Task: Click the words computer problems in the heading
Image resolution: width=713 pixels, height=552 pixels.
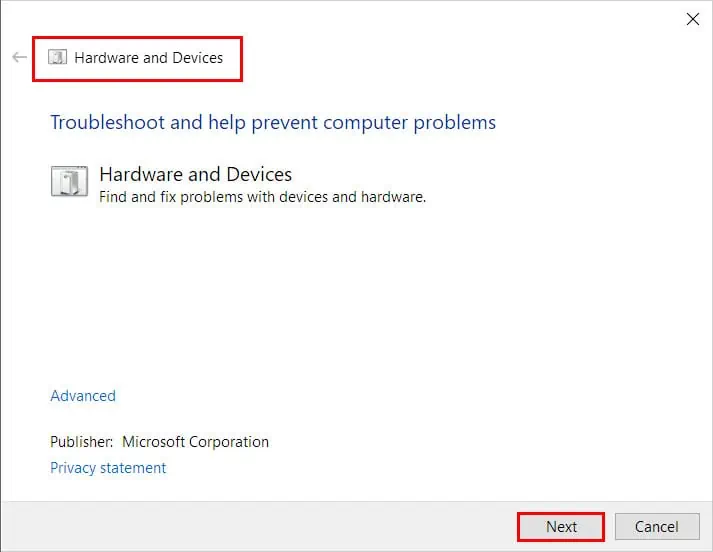Action: pos(409,123)
